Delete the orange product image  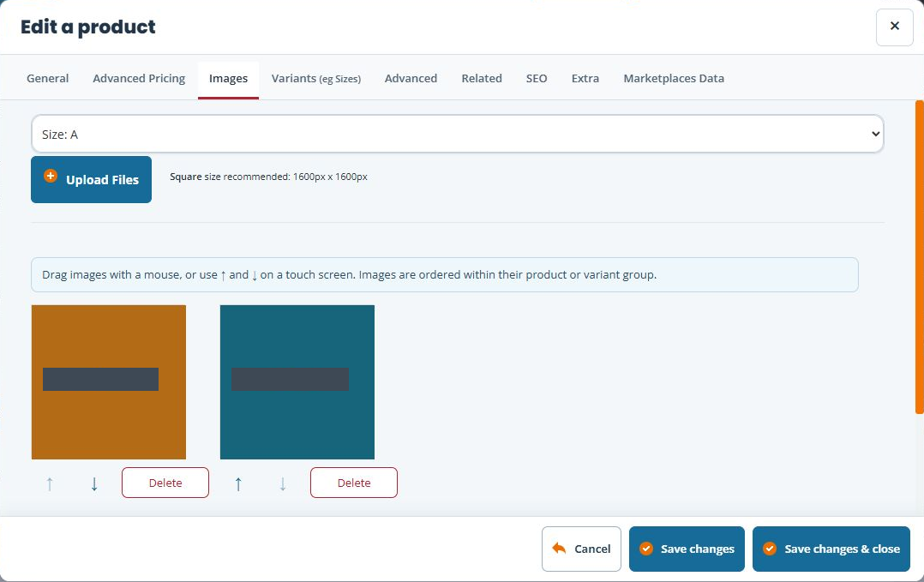pos(165,483)
